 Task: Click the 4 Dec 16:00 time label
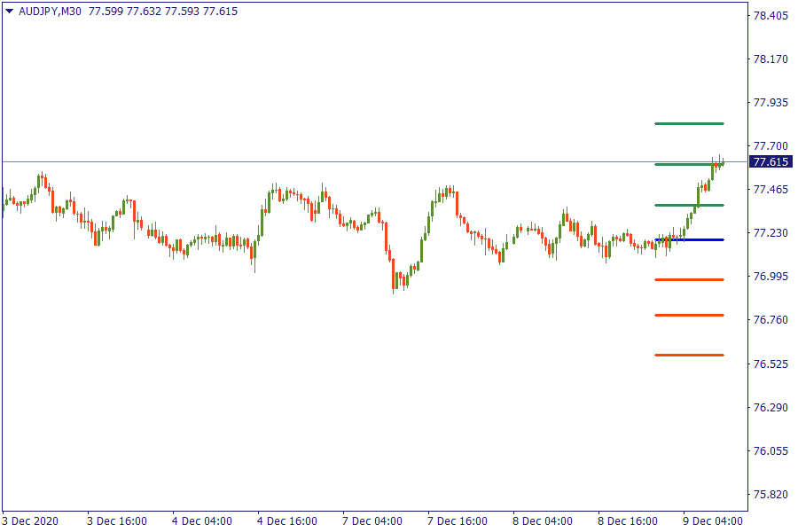pyautogui.click(x=288, y=520)
